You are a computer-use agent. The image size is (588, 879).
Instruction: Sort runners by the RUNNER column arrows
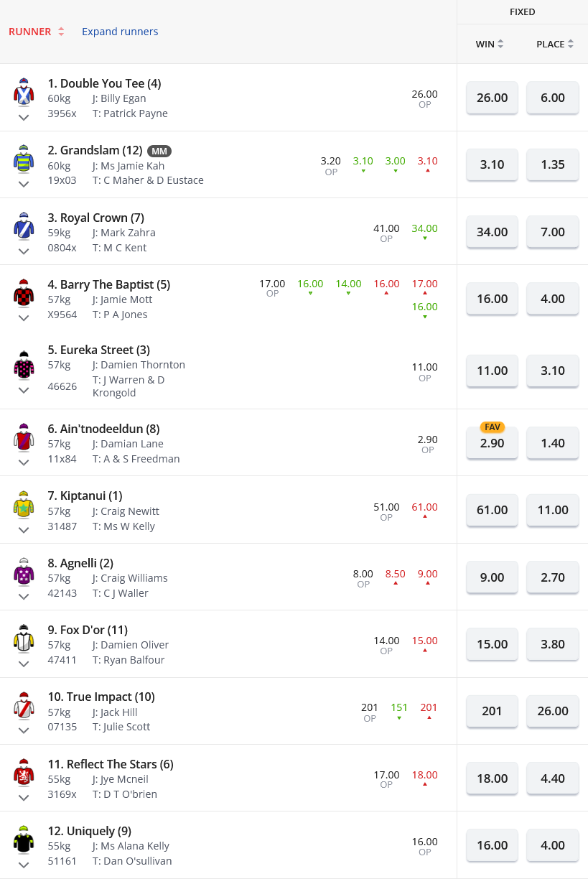[61, 32]
